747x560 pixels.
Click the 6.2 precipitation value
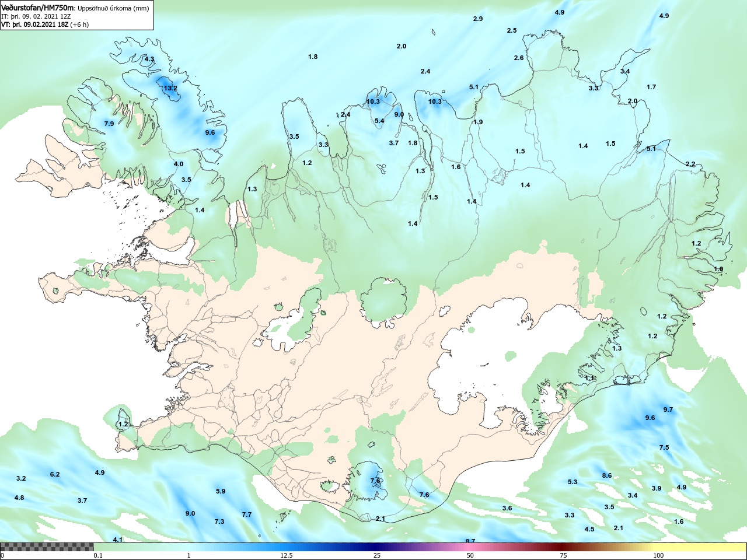(x=55, y=474)
